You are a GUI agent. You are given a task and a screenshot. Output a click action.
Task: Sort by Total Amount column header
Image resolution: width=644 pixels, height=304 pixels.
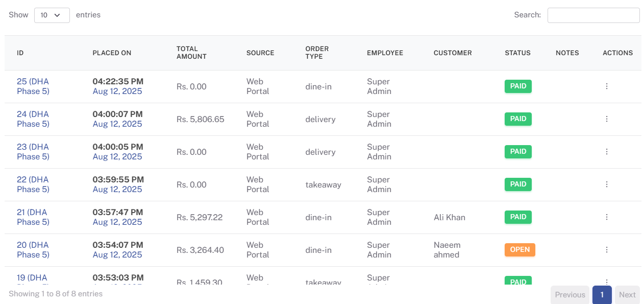pos(191,53)
